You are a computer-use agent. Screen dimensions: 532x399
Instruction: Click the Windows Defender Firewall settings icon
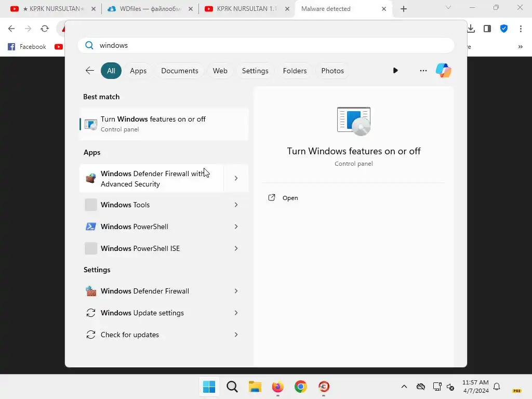pos(91,291)
